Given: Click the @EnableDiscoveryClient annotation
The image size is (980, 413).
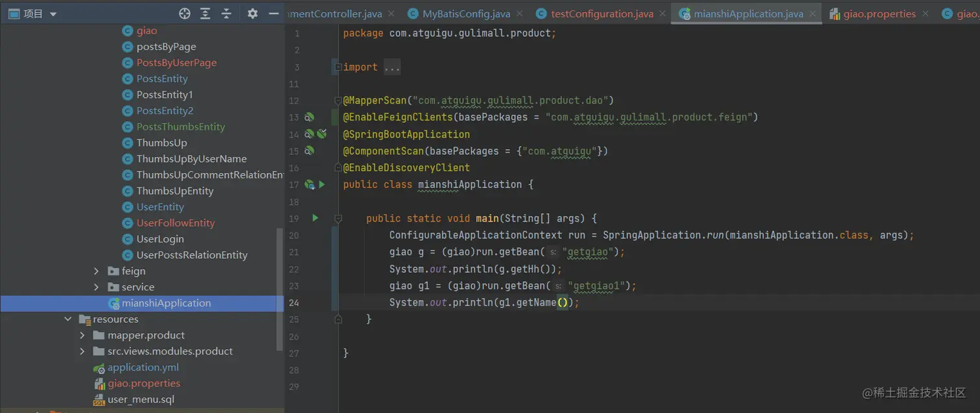Looking at the screenshot, I should point(406,168).
